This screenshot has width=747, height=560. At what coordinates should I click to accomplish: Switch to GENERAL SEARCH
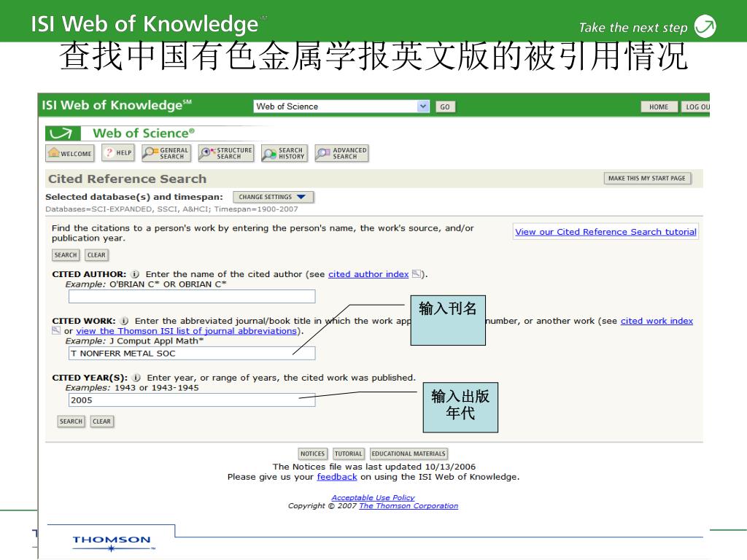coord(166,153)
